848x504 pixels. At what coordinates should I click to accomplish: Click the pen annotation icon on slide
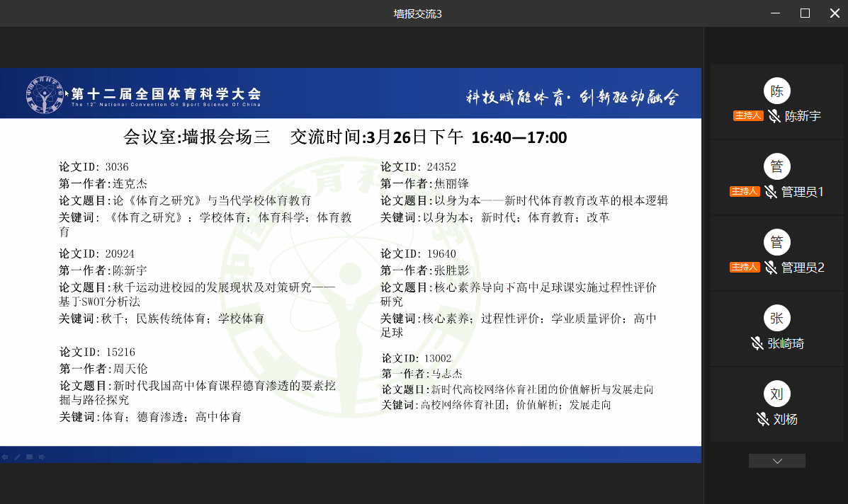pos(17,457)
